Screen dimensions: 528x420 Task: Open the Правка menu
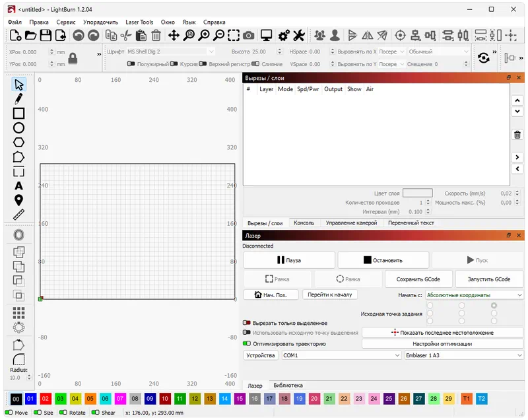point(39,22)
